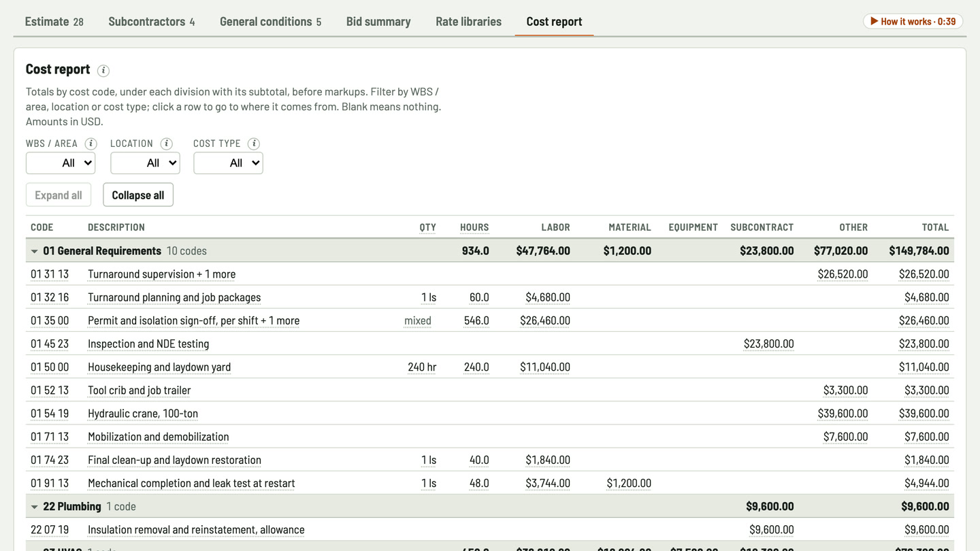Screen dimensions: 980x551
Task: Click the $39,600.00 Other amount for crane
Action: click(x=843, y=414)
